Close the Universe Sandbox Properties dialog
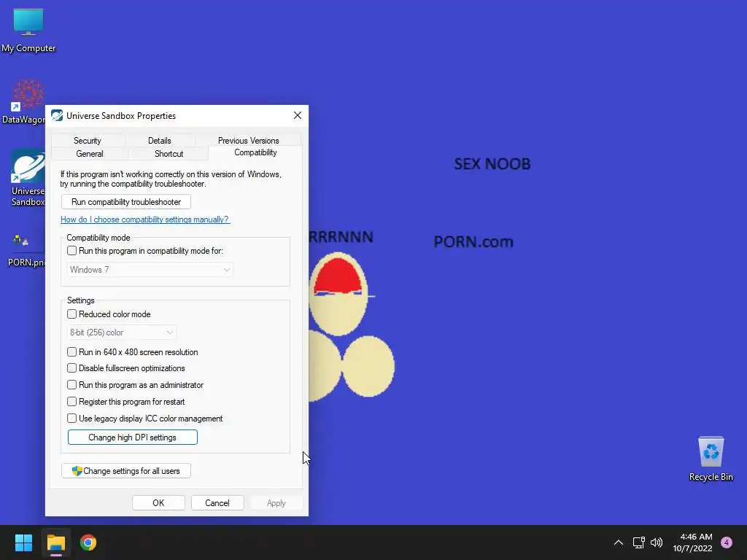Viewport: 747px width, 560px height. (298, 115)
